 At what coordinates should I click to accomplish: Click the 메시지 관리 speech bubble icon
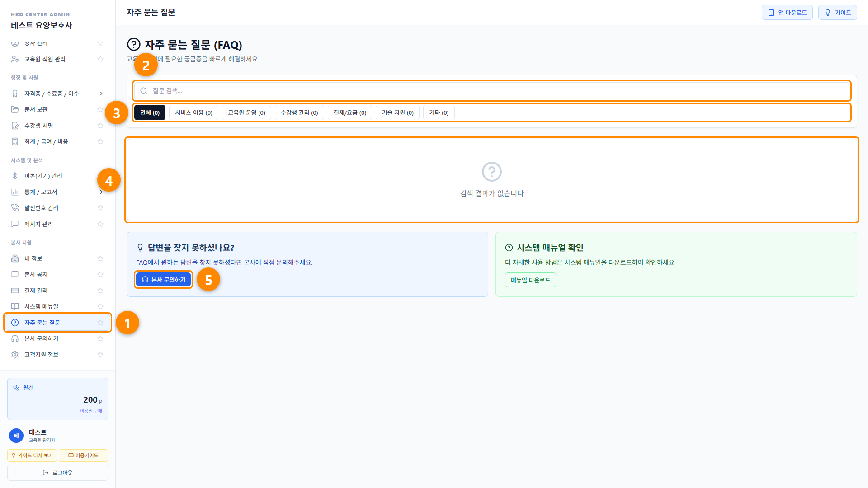(15, 224)
